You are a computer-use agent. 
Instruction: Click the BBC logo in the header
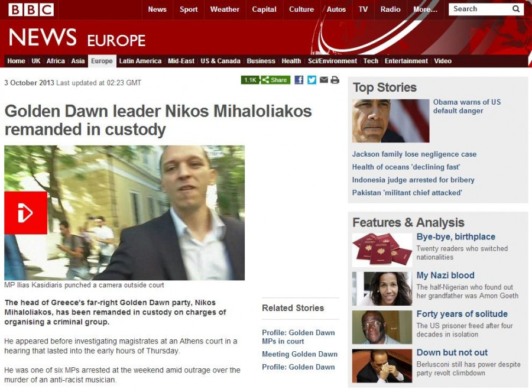[31, 9]
